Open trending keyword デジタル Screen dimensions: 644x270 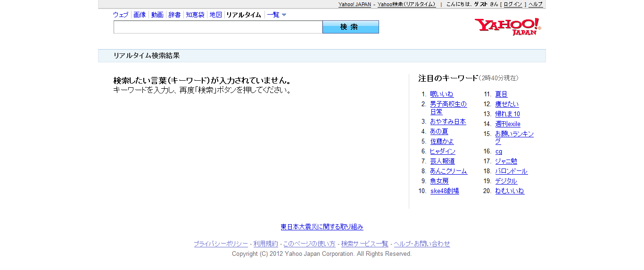pyautogui.click(x=506, y=181)
